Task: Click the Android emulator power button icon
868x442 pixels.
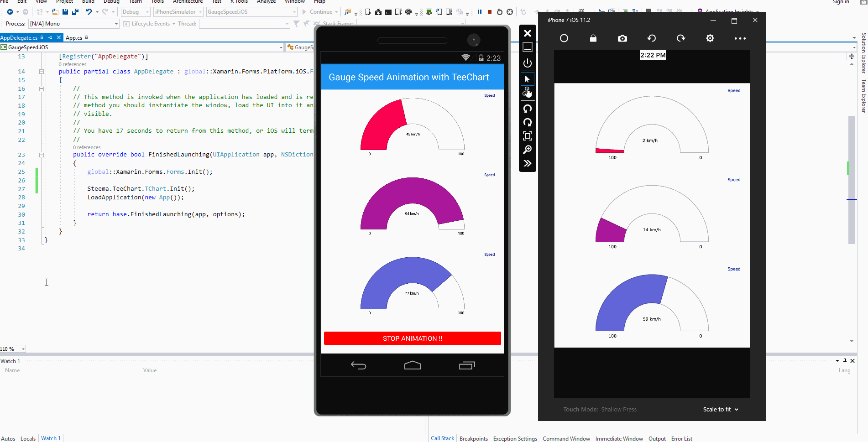Action: click(x=528, y=63)
